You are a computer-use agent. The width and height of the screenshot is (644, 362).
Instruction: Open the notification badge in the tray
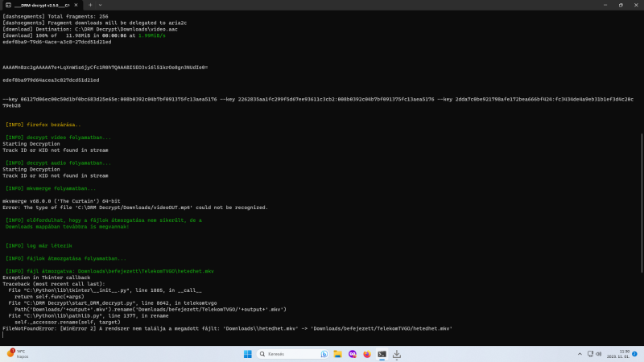634,354
